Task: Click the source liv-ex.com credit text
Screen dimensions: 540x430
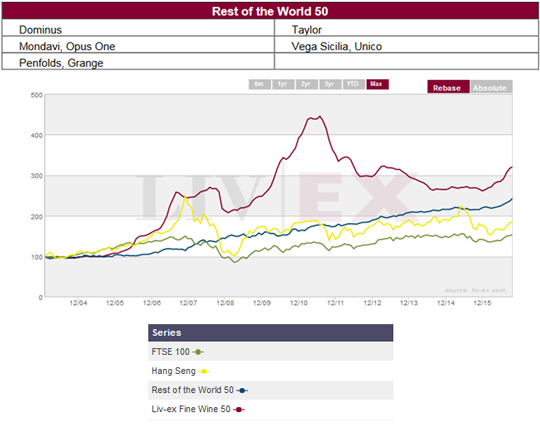Action: click(x=475, y=290)
